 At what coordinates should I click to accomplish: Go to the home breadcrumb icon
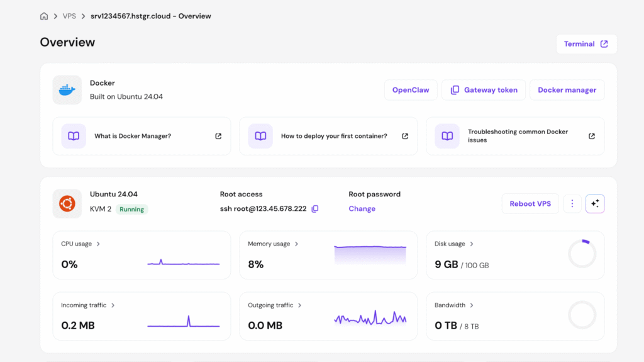(x=44, y=16)
